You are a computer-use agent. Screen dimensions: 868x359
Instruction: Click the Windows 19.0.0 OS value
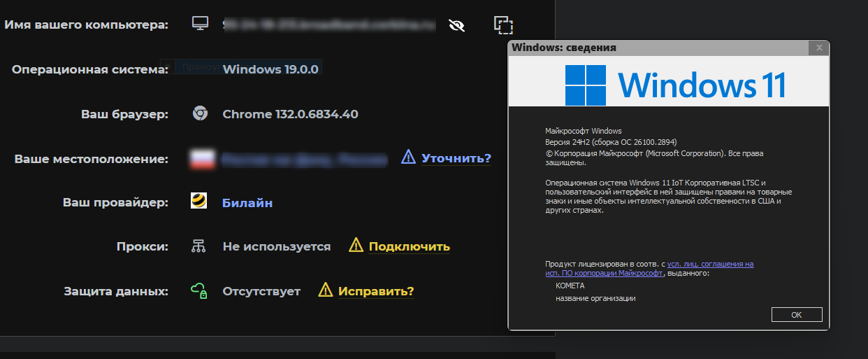[270, 69]
